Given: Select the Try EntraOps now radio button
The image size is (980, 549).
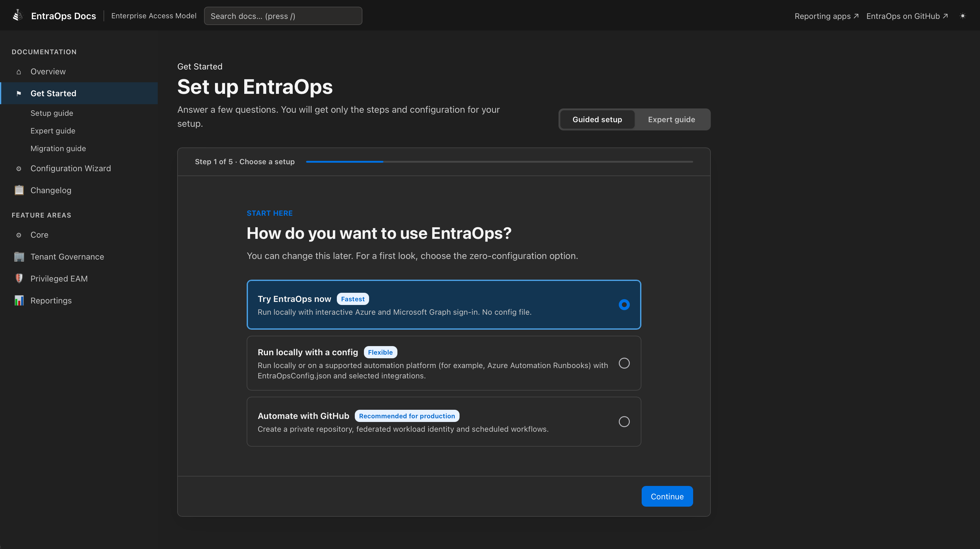Looking at the screenshot, I should pos(624,305).
